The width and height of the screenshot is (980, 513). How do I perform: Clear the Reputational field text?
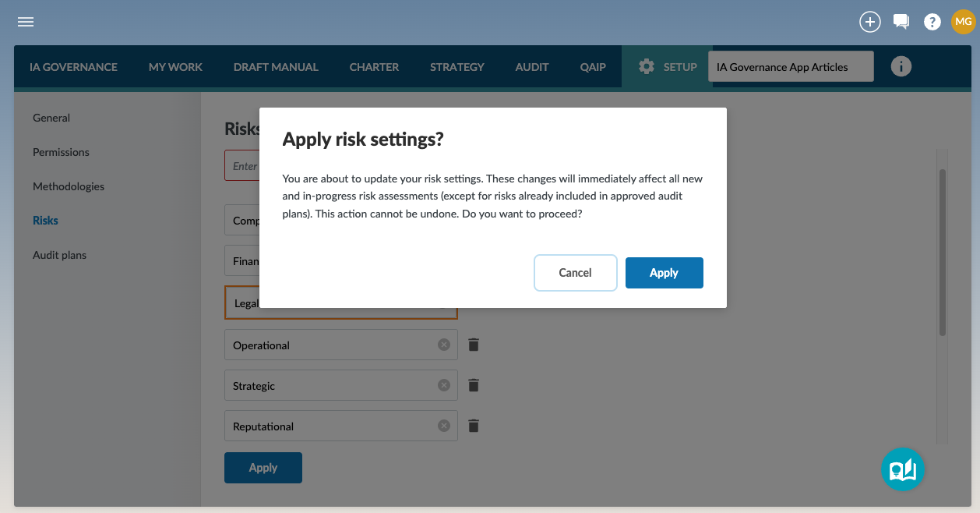click(x=444, y=426)
